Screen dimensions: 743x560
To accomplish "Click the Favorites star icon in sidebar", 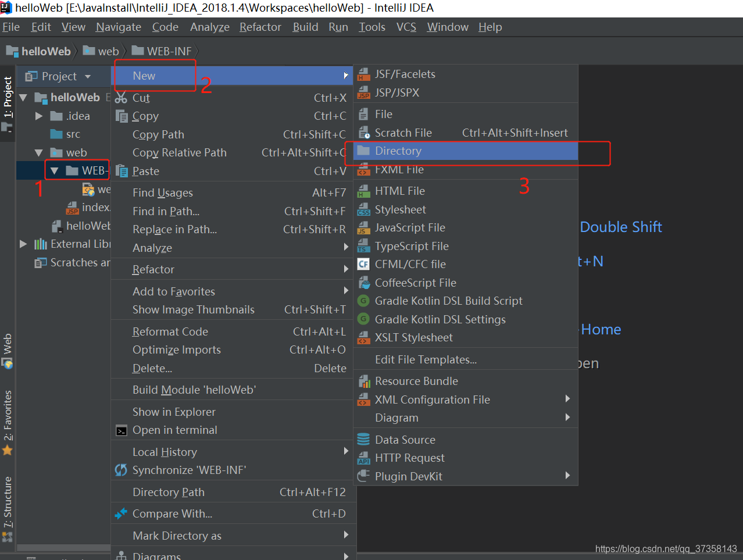I will point(7,450).
